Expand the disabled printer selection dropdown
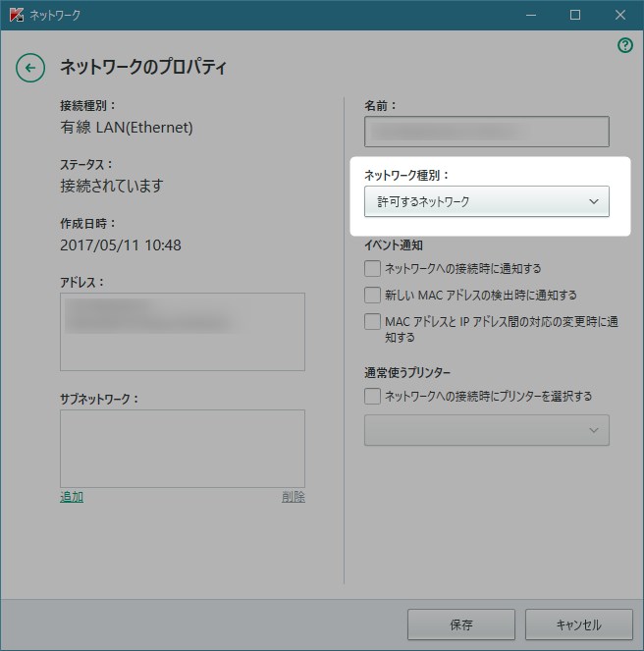 [487, 430]
